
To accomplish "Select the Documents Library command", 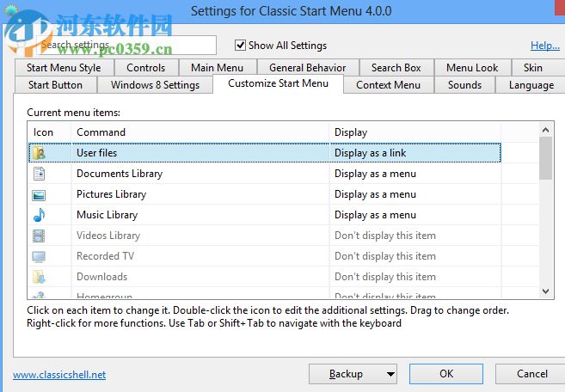I will tap(120, 174).
